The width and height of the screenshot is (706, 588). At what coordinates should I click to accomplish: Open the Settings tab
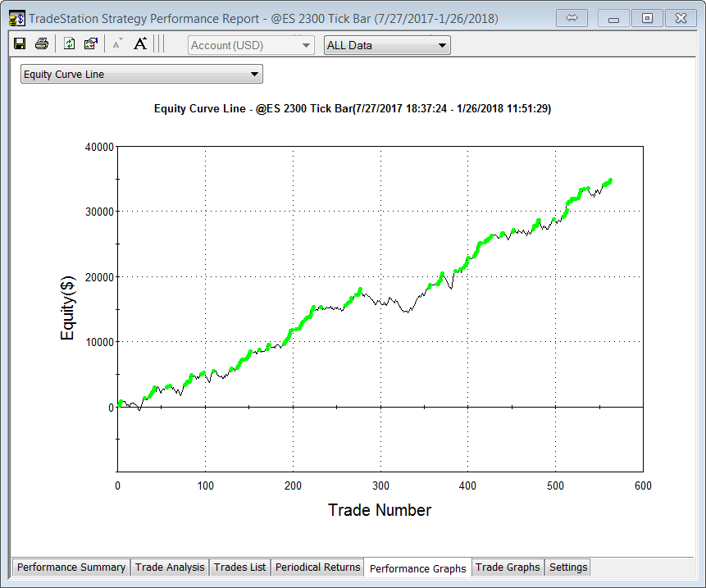point(568,567)
